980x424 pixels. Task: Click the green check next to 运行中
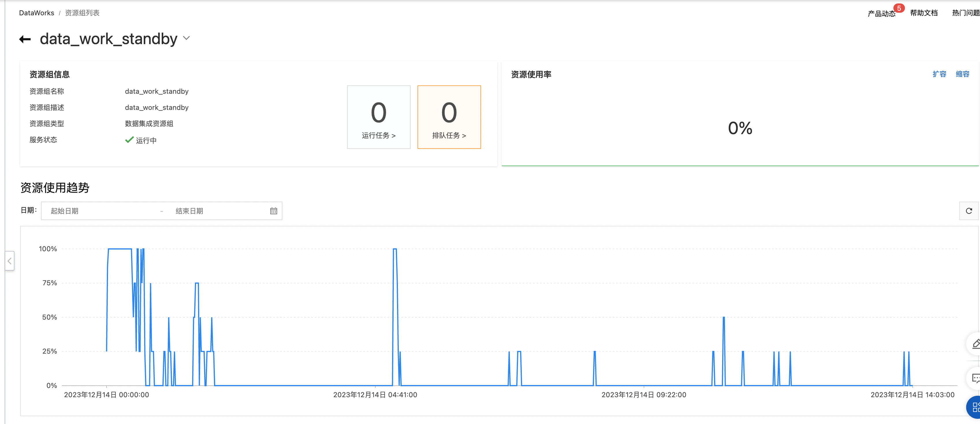coord(129,140)
